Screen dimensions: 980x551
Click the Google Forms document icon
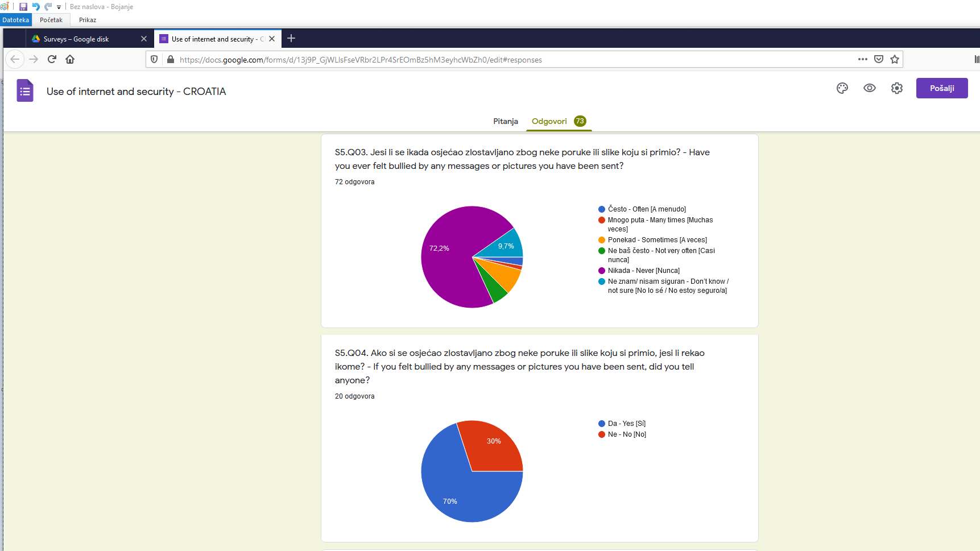tap(25, 91)
